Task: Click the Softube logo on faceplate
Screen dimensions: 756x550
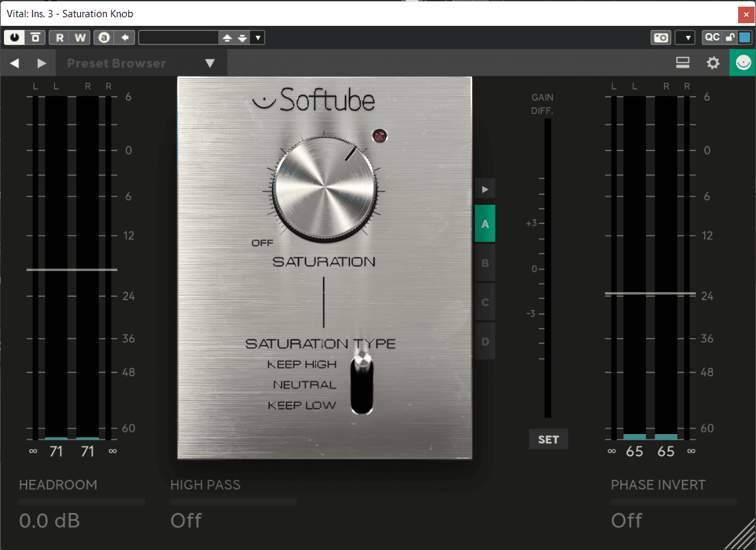Action: (x=314, y=99)
